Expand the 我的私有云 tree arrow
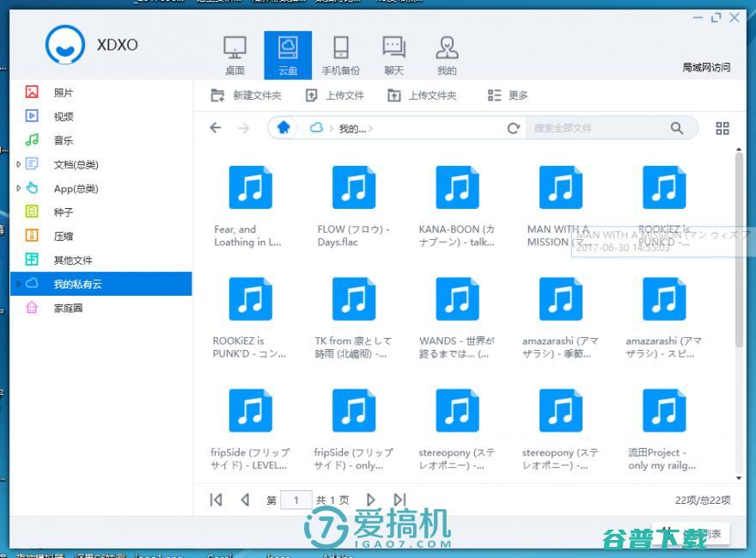The height and width of the screenshot is (558, 756). (18, 284)
